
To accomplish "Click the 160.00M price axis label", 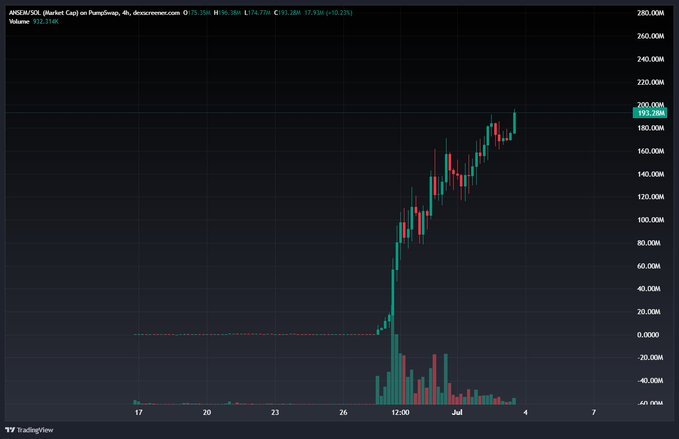I will [x=650, y=151].
